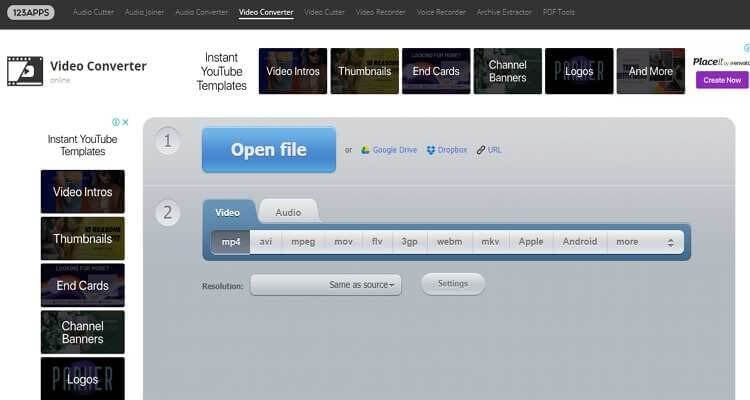Pick the webm format option
750x400 pixels.
(449, 241)
